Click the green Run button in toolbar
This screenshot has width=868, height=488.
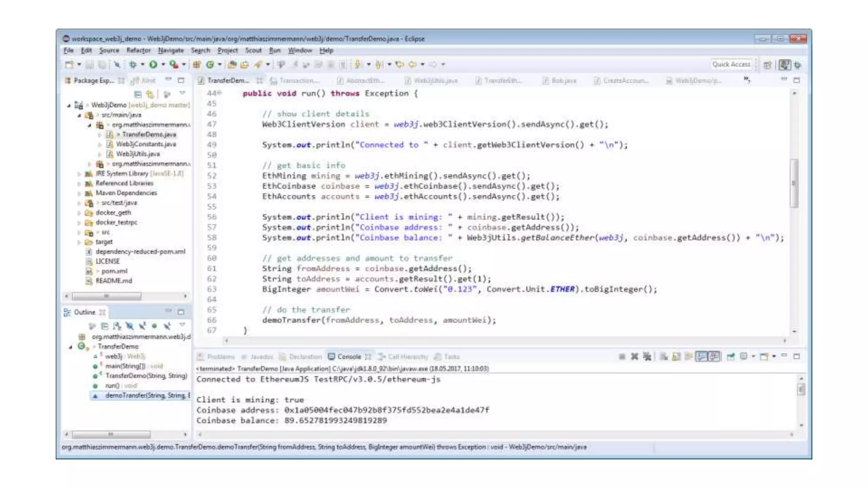click(x=153, y=64)
